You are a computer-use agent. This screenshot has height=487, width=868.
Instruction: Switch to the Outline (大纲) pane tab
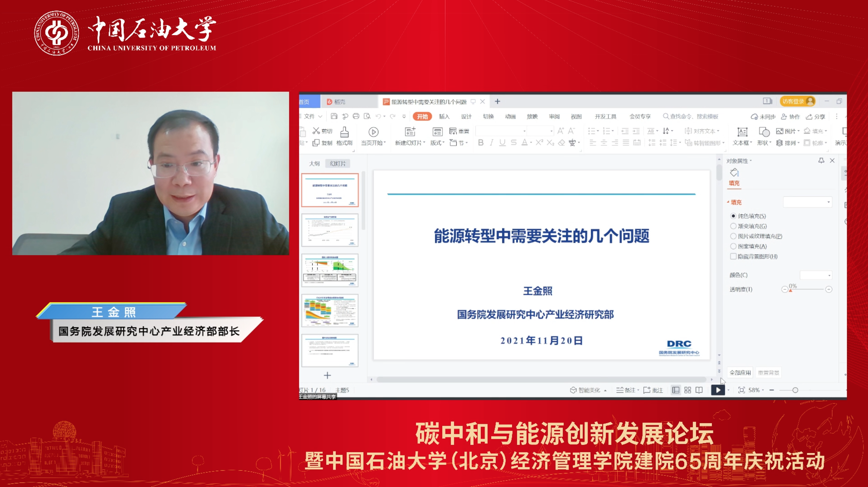point(314,164)
